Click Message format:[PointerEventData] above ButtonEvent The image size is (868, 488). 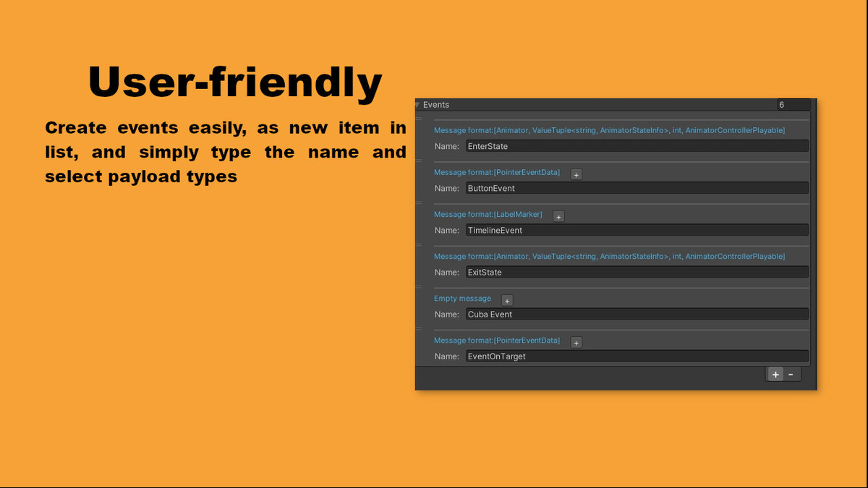497,172
